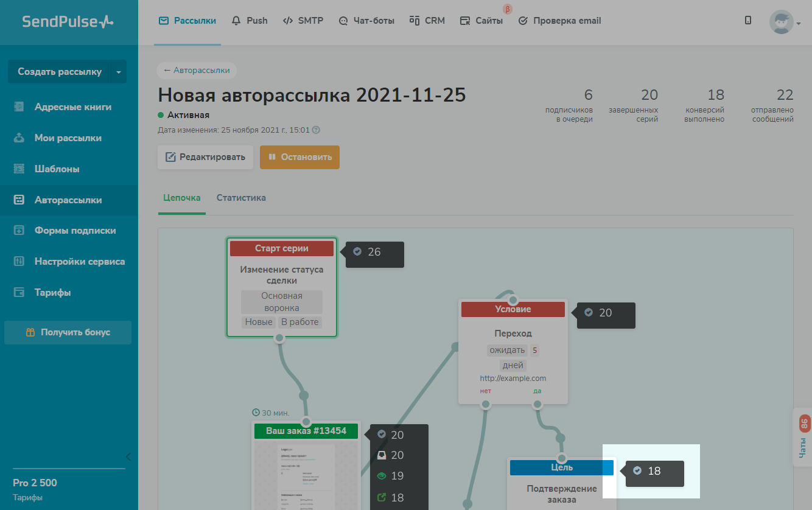Image resolution: width=812 pixels, height=510 pixels.
Task: Click the opened eye icon showing 19
Action: tap(382, 476)
